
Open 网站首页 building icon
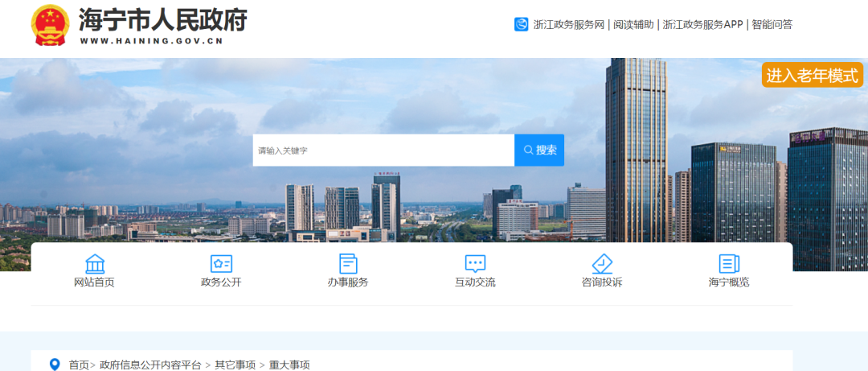94,263
